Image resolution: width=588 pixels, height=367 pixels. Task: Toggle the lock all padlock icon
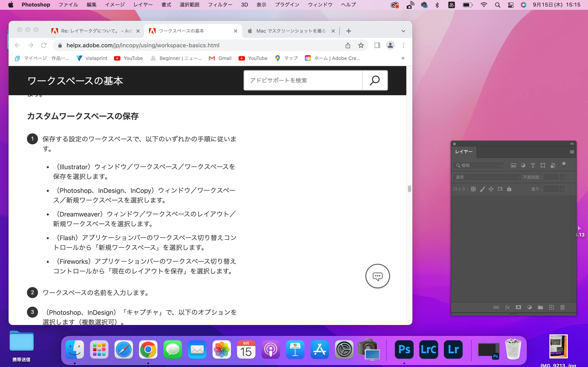[x=509, y=189]
